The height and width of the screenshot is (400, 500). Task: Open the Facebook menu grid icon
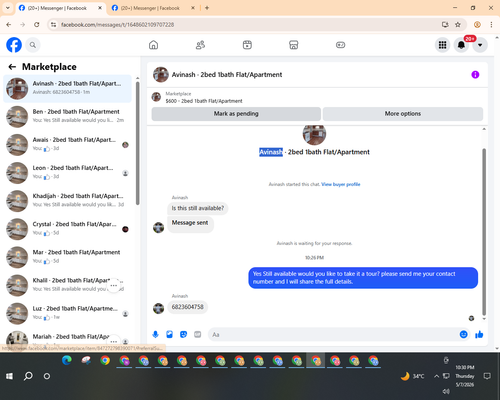[442, 45]
